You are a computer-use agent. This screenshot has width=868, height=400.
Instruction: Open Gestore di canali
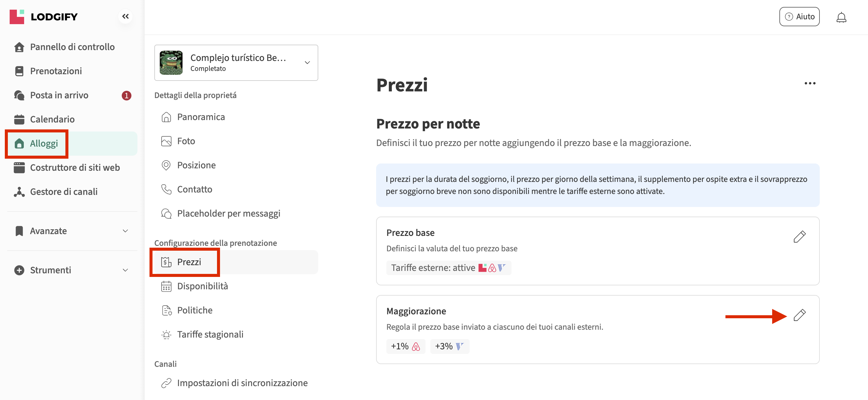tap(64, 192)
